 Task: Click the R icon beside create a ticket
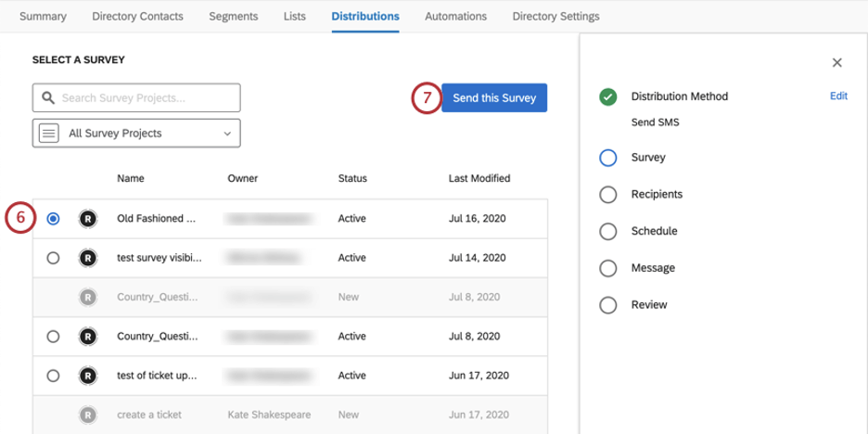(87, 415)
